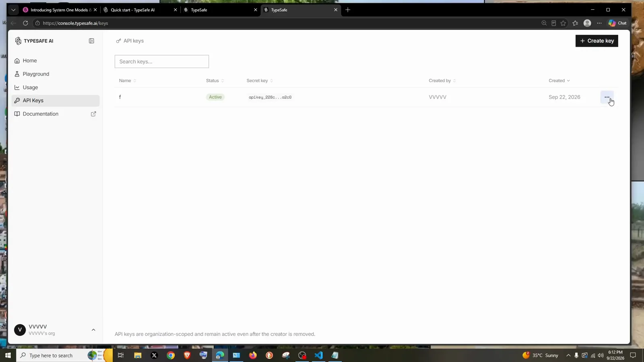Open Brave browser from the taskbar
Image resolution: width=644 pixels, height=362 pixels.
[187, 355]
